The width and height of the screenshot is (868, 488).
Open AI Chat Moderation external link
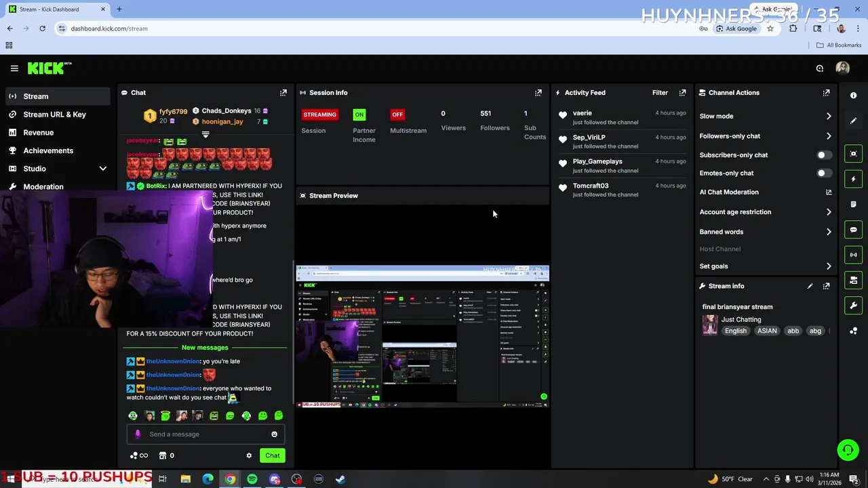point(829,192)
